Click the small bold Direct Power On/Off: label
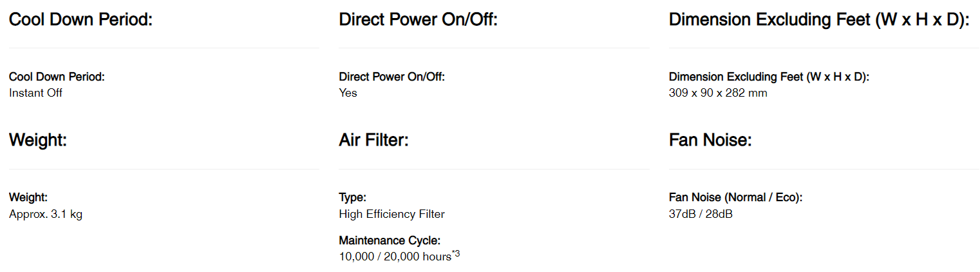 pyautogui.click(x=391, y=77)
